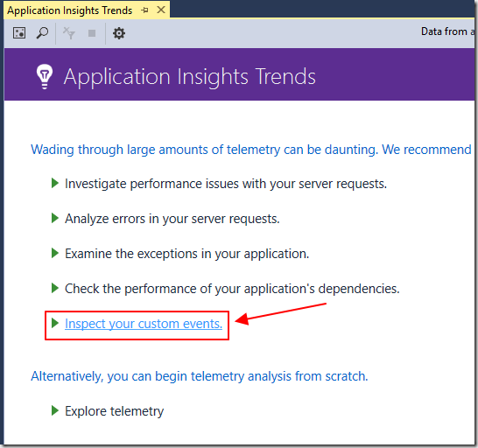Click the 'Explore telemetry' option
Screen dimensions: 478x448
pos(115,411)
